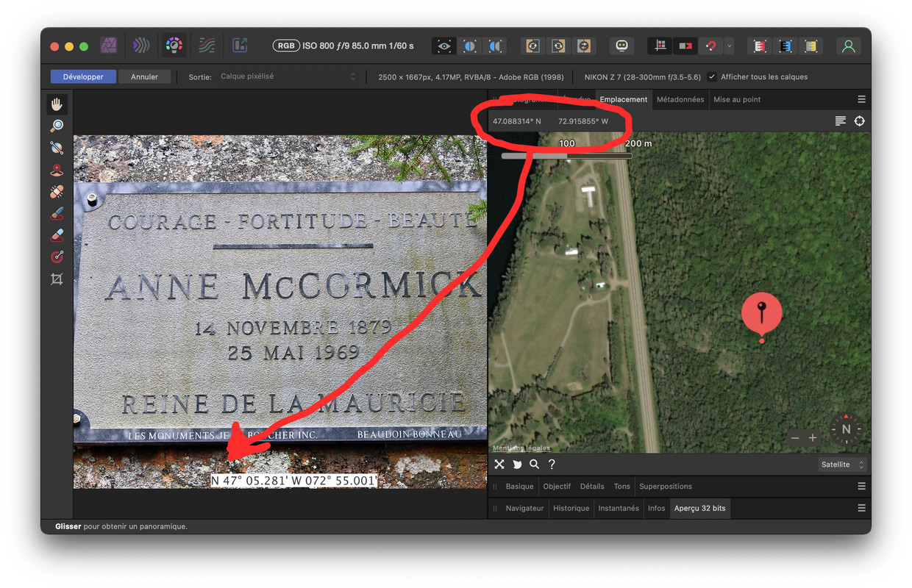
Task: Zoom in the map with plus
Action: 813,438
